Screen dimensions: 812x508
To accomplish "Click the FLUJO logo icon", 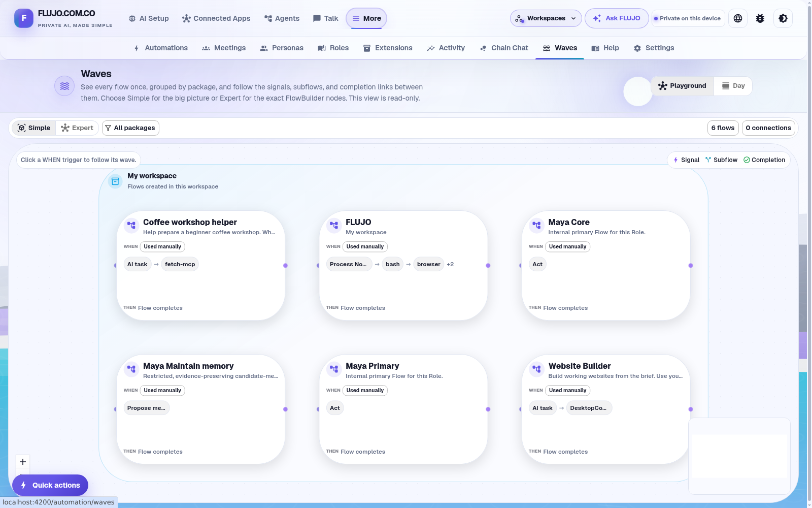I will [x=24, y=18].
